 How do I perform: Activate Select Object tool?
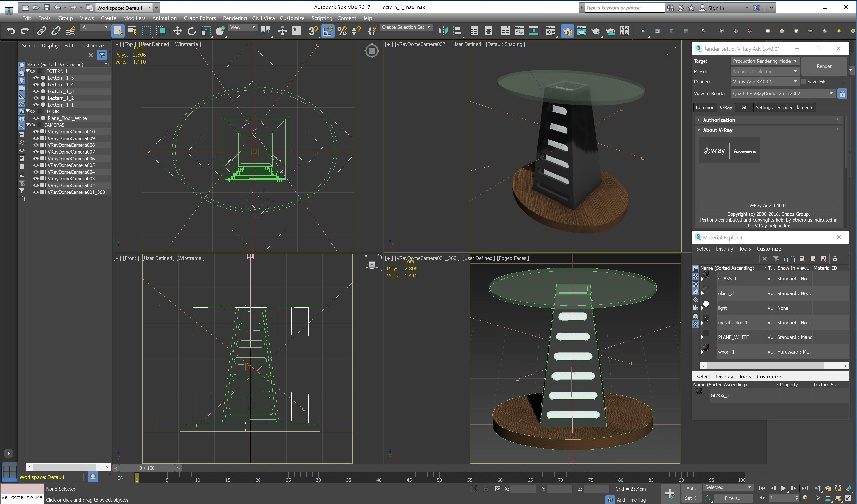coord(118,31)
